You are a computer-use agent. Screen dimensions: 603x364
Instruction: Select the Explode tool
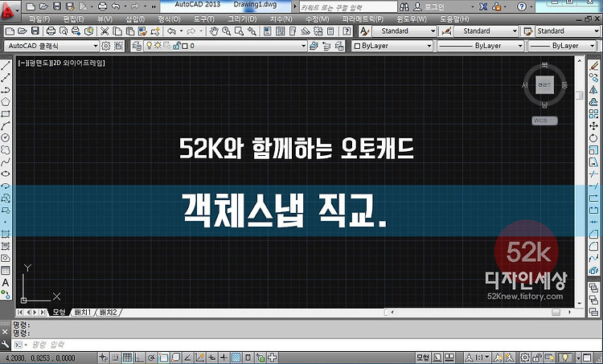[594, 270]
